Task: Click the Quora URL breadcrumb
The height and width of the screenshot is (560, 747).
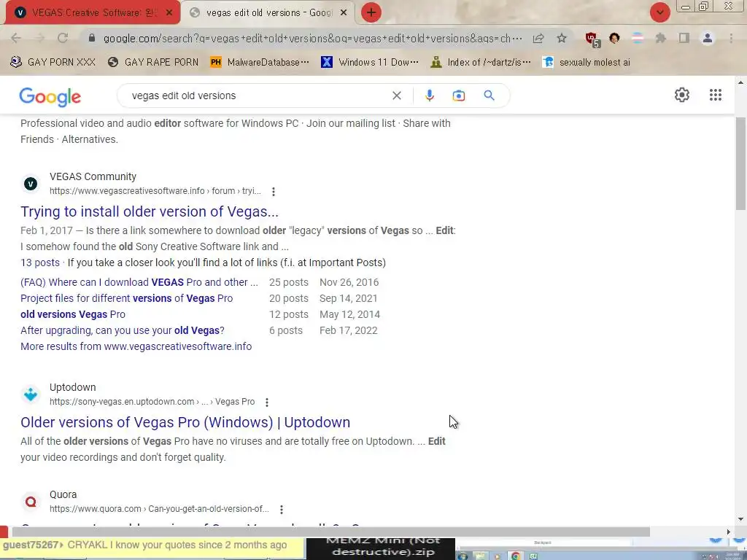Action: [x=159, y=509]
